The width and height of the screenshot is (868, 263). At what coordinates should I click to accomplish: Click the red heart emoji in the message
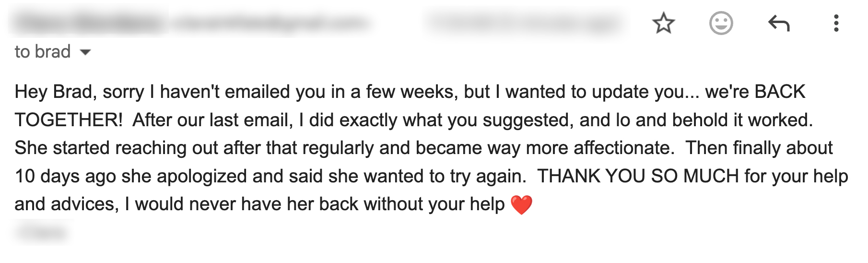(521, 205)
